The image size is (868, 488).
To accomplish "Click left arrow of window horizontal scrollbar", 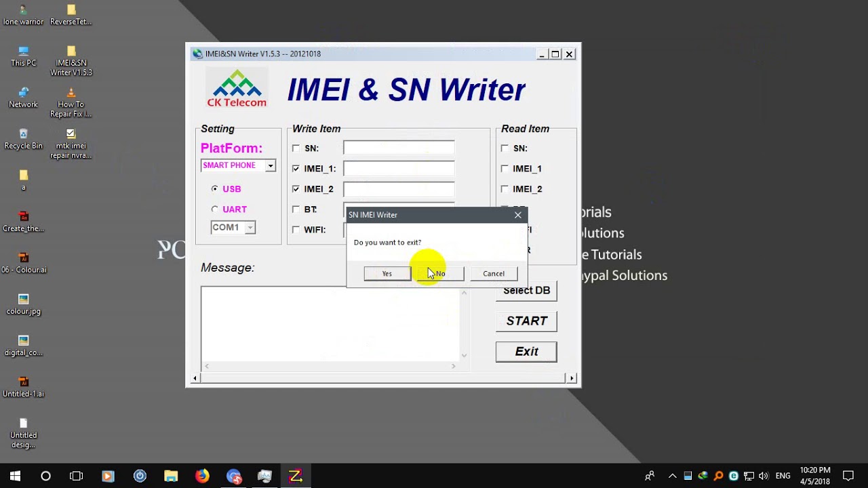I will coord(195,378).
